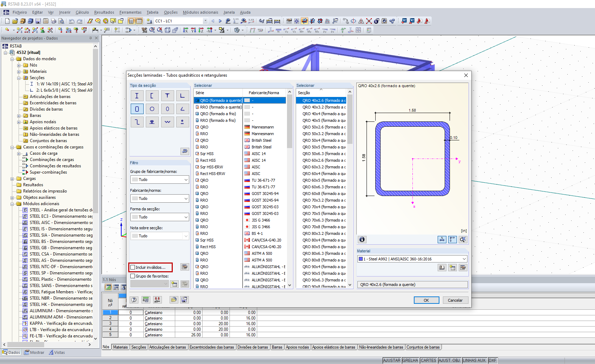The image size is (595, 364).
Task: Toggle DXF in the status bar
Action: click(x=493, y=360)
